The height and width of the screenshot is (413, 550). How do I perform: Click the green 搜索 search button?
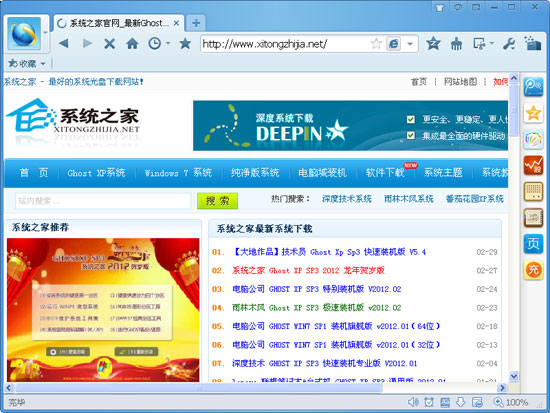217,201
